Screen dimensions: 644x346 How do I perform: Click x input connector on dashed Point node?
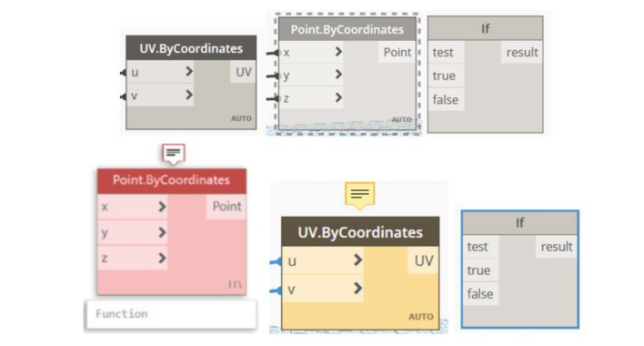pyautogui.click(x=273, y=53)
